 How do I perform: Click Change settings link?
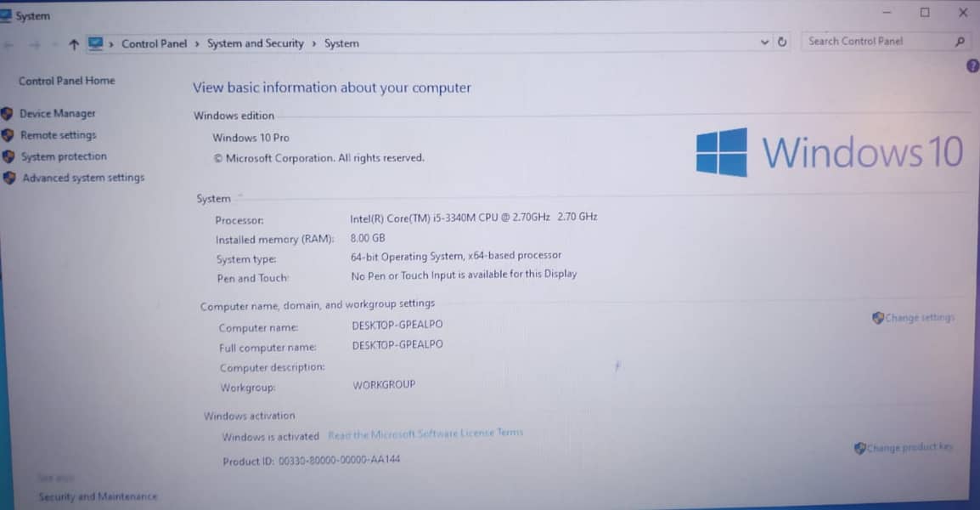(x=920, y=318)
